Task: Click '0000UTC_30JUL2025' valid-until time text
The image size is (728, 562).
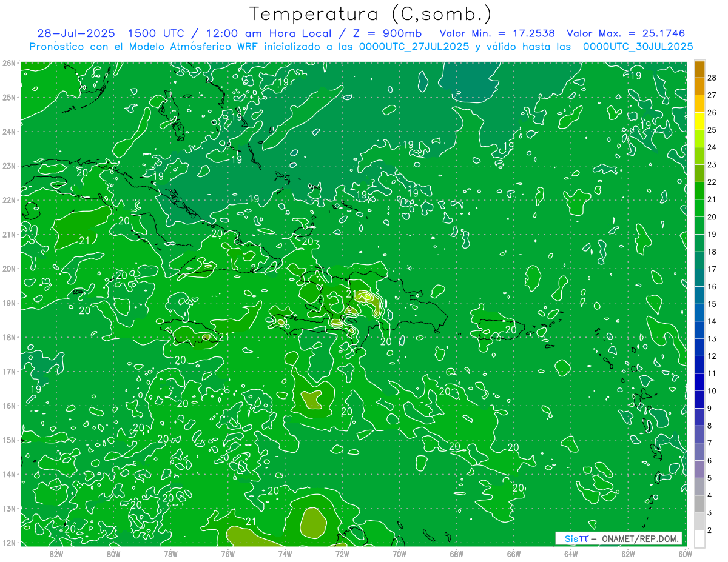Action: 638,47
